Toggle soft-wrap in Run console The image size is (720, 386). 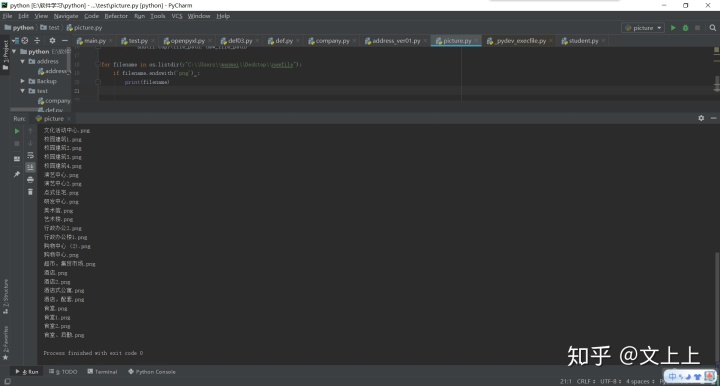point(30,155)
